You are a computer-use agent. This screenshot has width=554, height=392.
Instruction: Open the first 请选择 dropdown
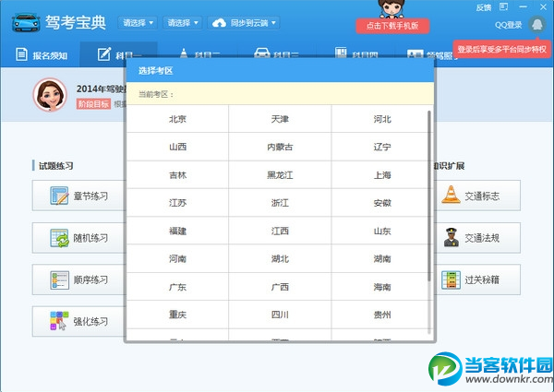[x=138, y=23]
